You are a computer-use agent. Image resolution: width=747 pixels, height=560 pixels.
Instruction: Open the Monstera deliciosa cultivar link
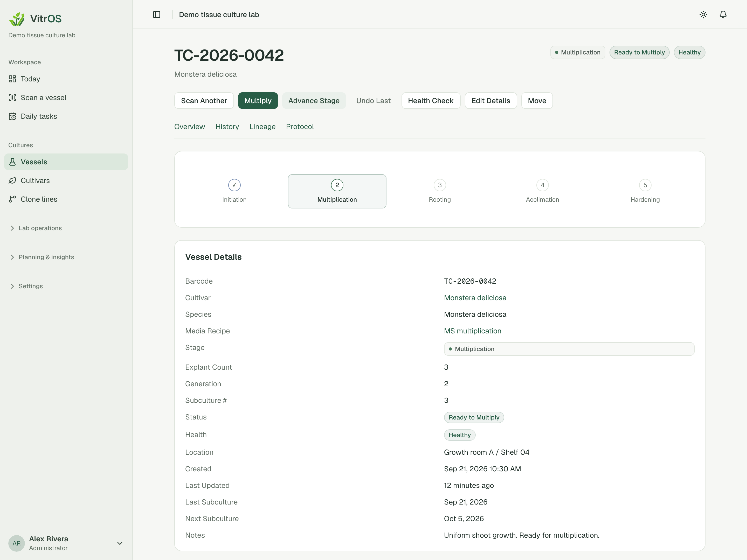(x=475, y=298)
